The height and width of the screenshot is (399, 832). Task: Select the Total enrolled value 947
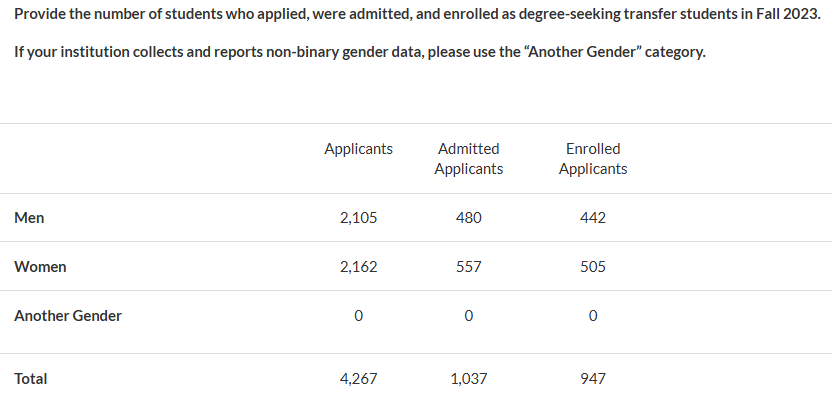click(593, 379)
